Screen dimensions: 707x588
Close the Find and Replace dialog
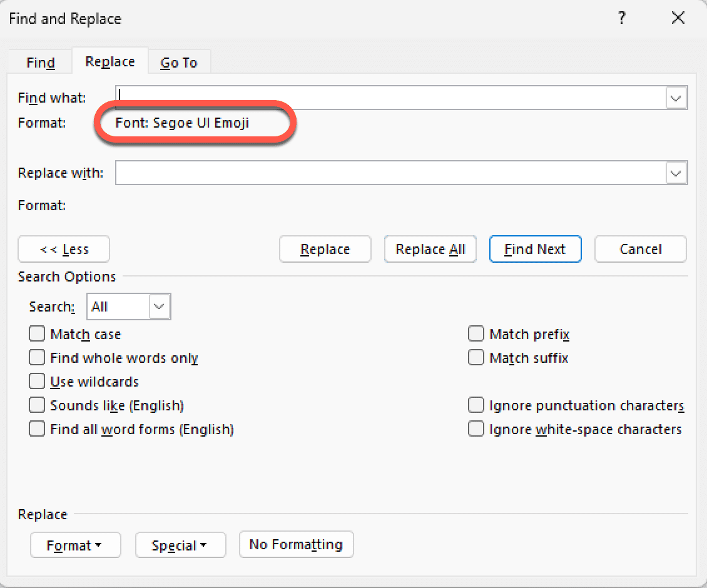click(x=678, y=19)
